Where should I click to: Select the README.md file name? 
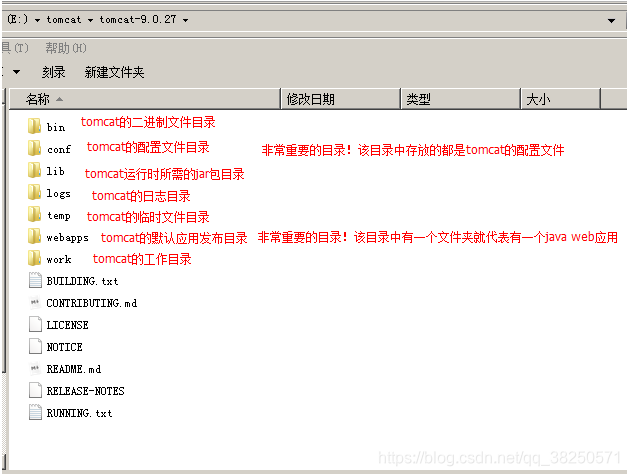[x=74, y=369]
